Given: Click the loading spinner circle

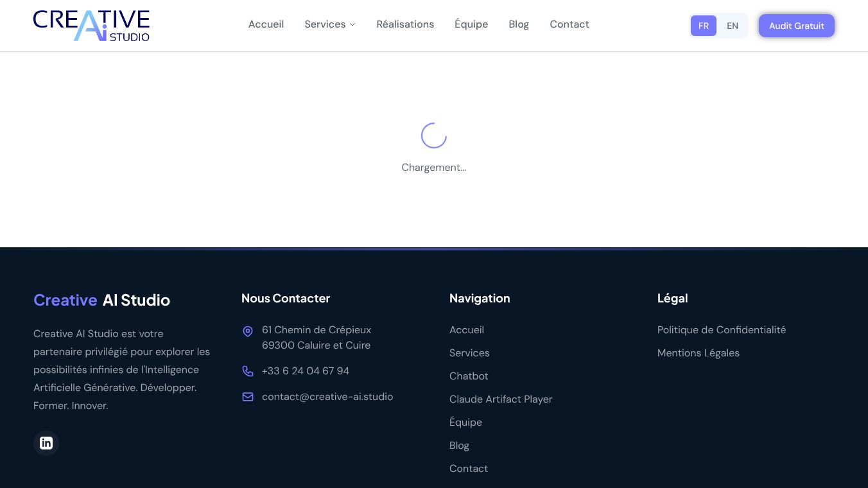Looking at the screenshot, I should click(x=434, y=135).
